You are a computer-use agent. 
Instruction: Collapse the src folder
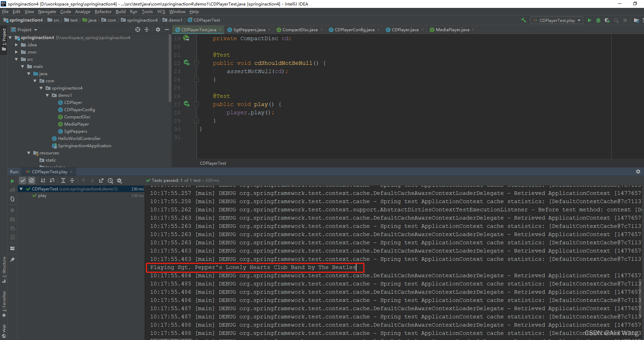(16, 59)
